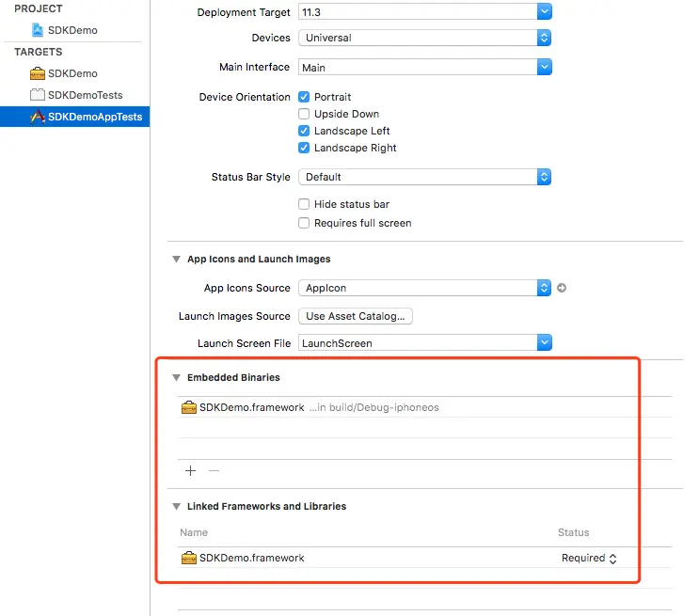The width and height of the screenshot is (699, 616).
Task: Click the SDKDemoTests bundle icon
Action: (x=38, y=94)
